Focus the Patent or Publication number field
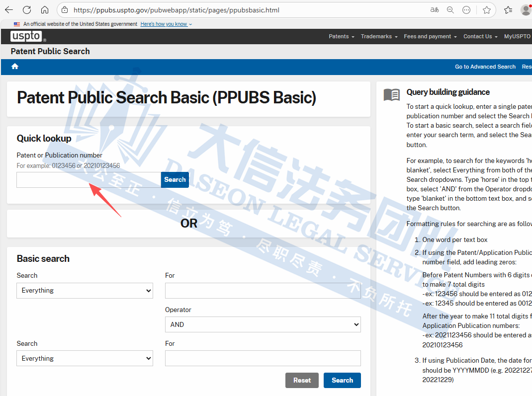Viewport: 532px width, 396px height. tap(89, 180)
